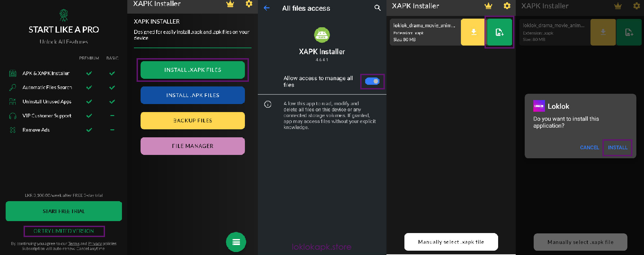644x255 pixels.
Task: Click crown premium icon in second screen header
Action: pyautogui.click(x=230, y=4)
